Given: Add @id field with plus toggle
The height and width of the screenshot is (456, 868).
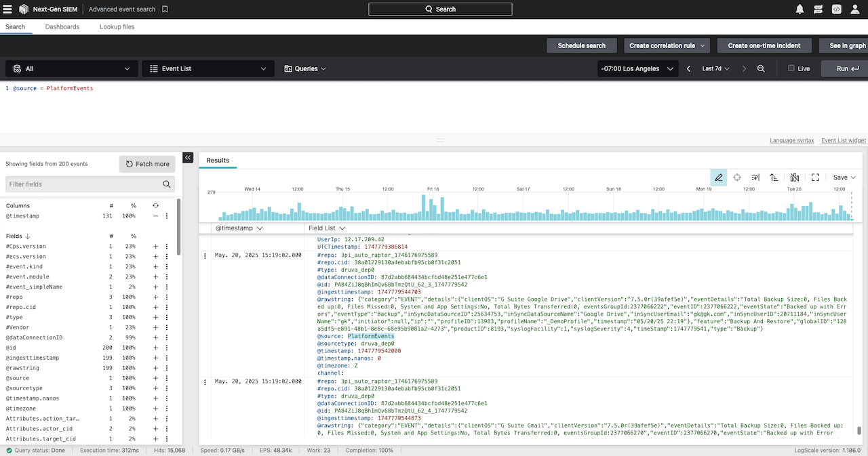Looking at the screenshot, I should click(155, 348).
